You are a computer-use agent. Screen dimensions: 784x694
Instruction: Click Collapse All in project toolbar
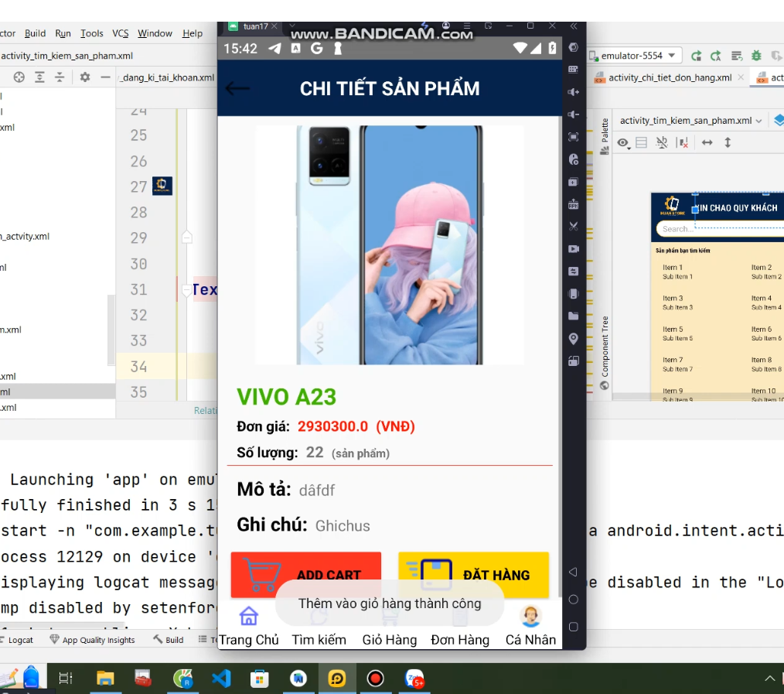coord(60,77)
